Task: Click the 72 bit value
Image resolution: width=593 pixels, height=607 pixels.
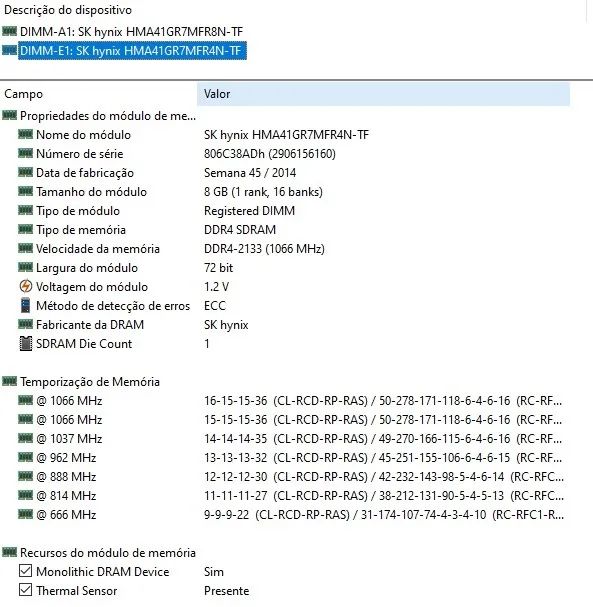Action: click(218, 267)
